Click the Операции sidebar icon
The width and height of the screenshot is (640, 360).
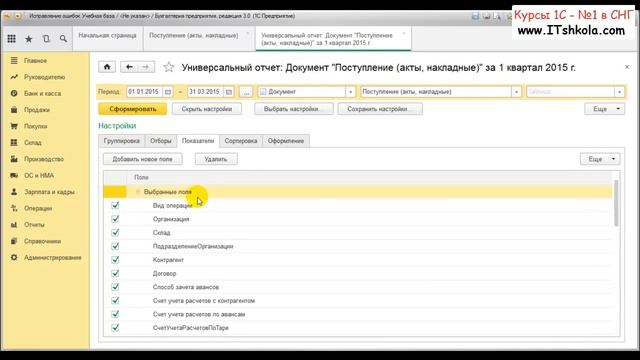coord(14,208)
